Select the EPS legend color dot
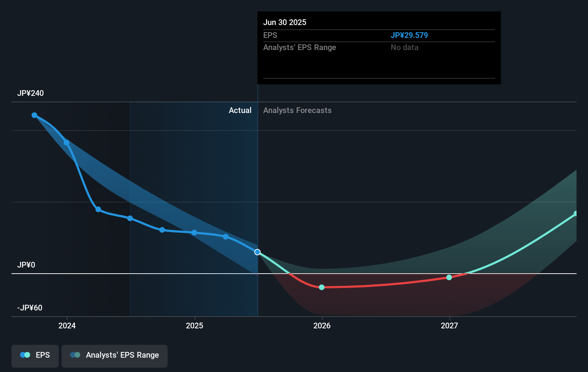 (x=24, y=354)
